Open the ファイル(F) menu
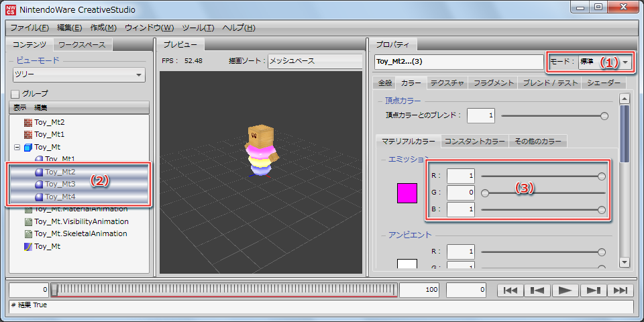This screenshot has height=322, width=644. 30,28
